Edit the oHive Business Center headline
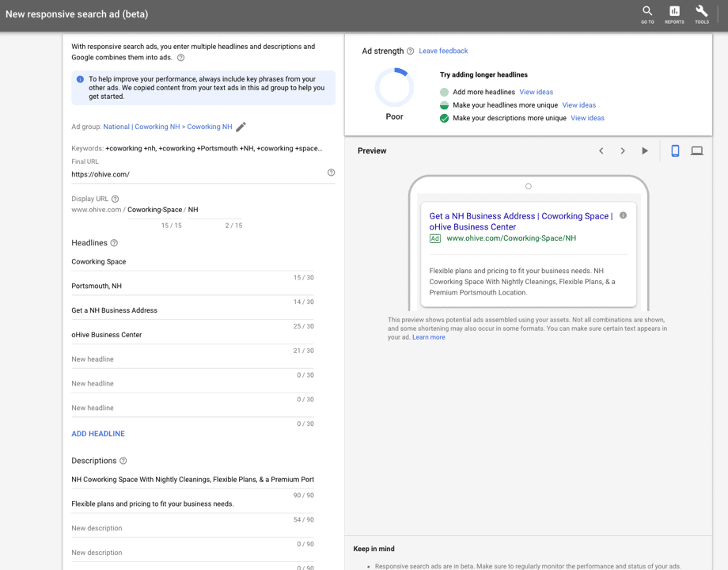 (x=192, y=335)
